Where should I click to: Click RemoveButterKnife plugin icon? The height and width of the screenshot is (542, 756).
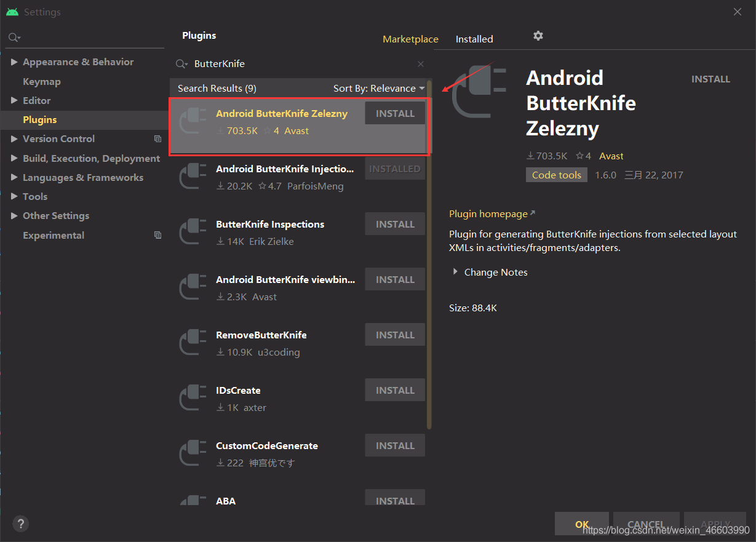point(193,343)
